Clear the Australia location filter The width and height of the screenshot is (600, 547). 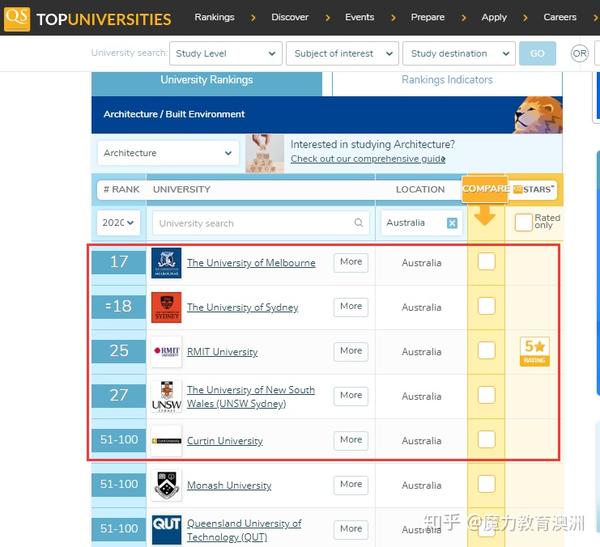452,223
